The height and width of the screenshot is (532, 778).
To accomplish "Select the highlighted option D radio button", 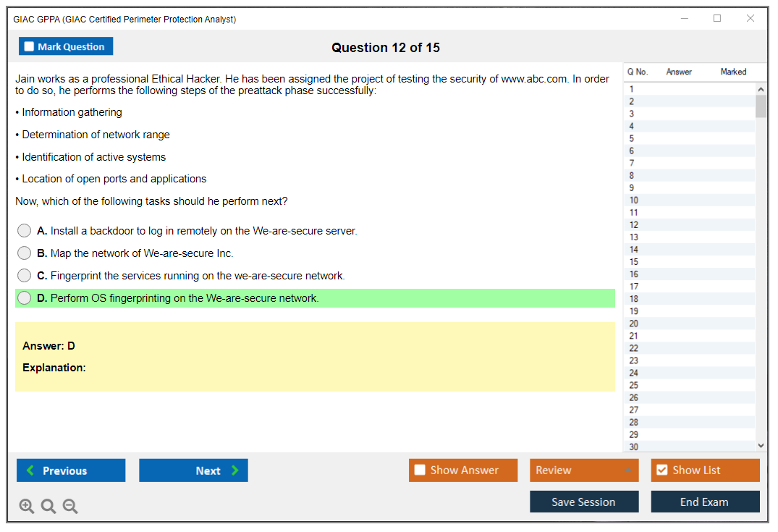I will coord(24,297).
